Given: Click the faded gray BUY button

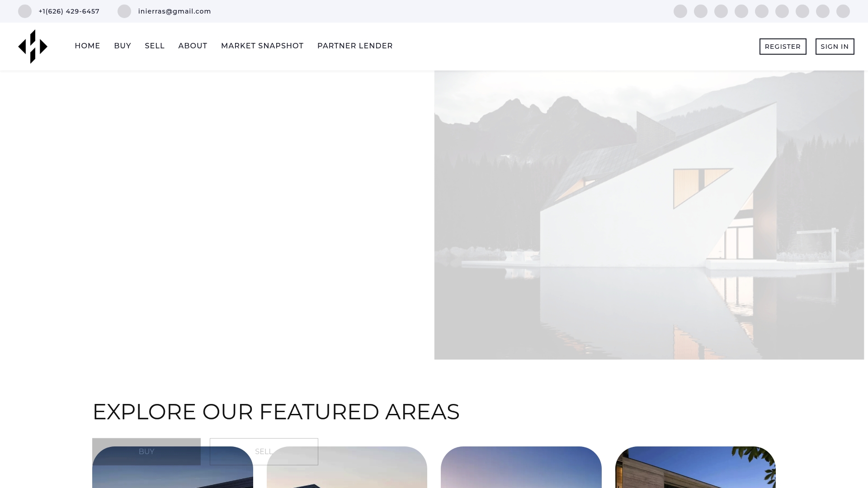Looking at the screenshot, I should point(146,451).
